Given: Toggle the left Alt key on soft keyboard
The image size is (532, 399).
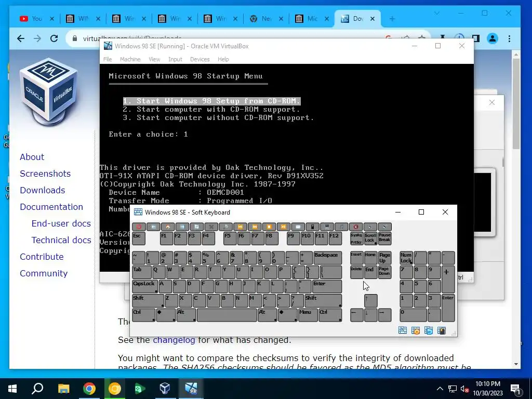Looking at the screenshot, I should pyautogui.click(x=186, y=315).
